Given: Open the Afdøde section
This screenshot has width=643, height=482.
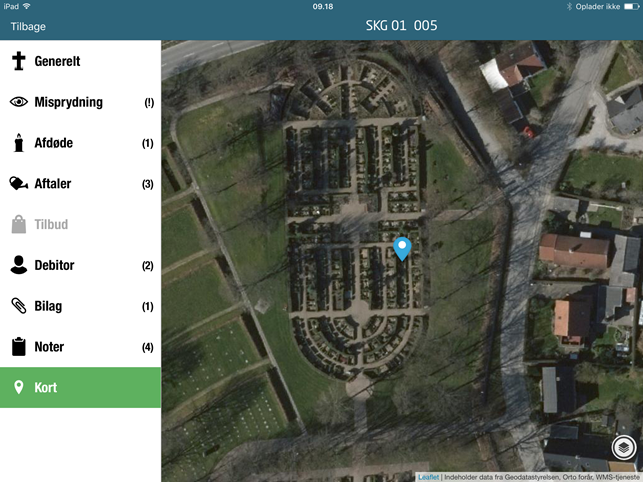Looking at the screenshot, I should (80, 143).
